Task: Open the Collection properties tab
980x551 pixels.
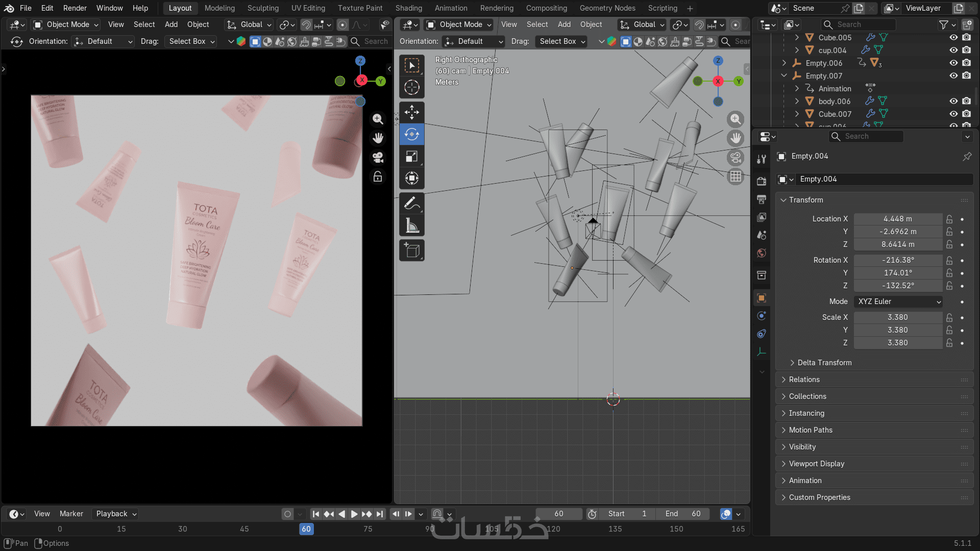Action: (762, 275)
